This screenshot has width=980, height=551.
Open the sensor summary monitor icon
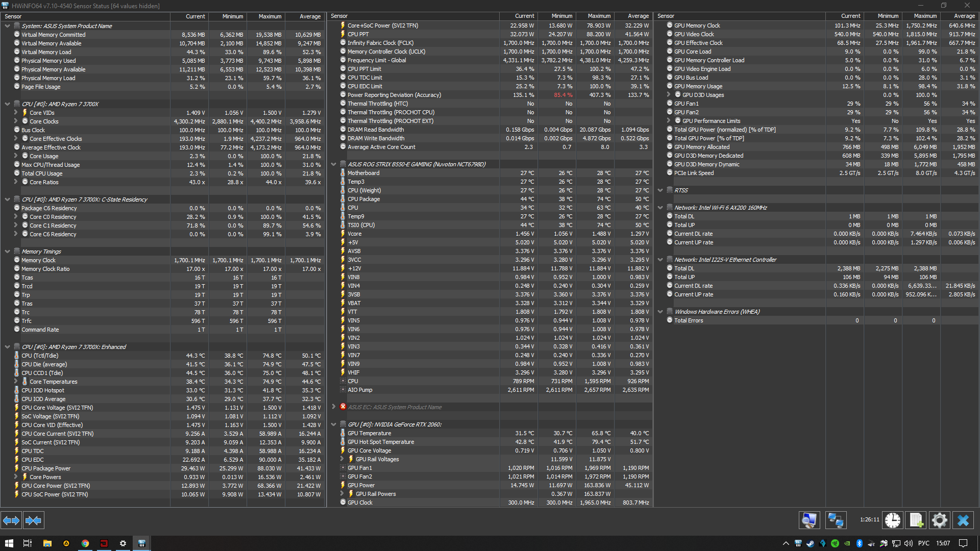[809, 520]
